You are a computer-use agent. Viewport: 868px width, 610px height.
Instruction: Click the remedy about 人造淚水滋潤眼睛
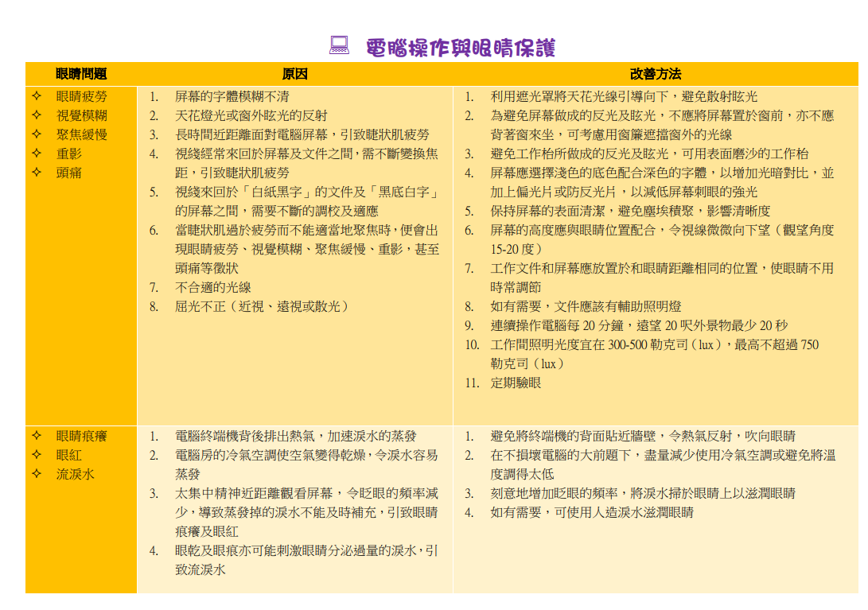(x=591, y=512)
